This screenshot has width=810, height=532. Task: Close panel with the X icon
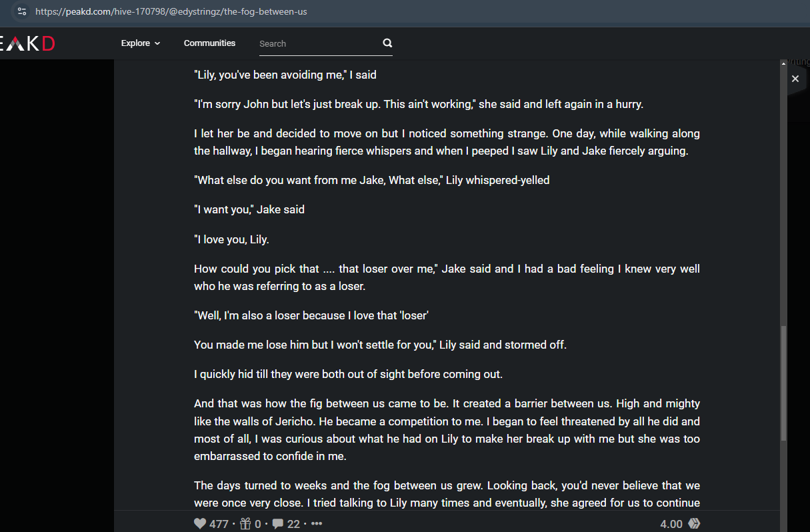pos(795,79)
